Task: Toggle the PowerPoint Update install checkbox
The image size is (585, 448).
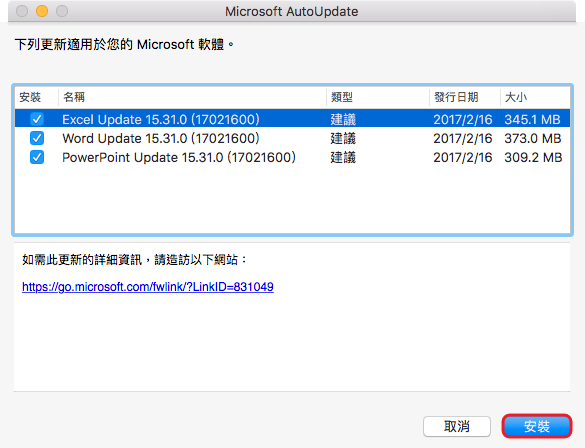Action: click(37, 157)
